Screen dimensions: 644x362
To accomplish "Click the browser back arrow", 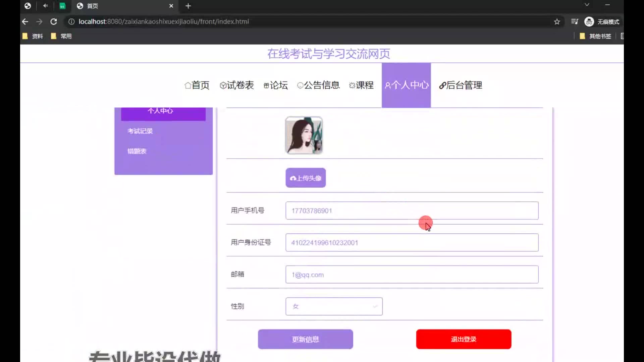I will pos(25,22).
